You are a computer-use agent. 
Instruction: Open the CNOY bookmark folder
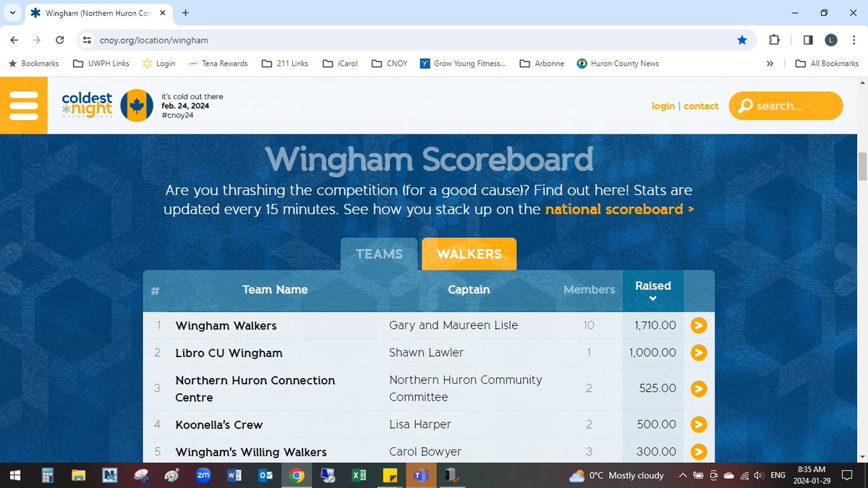(390, 64)
